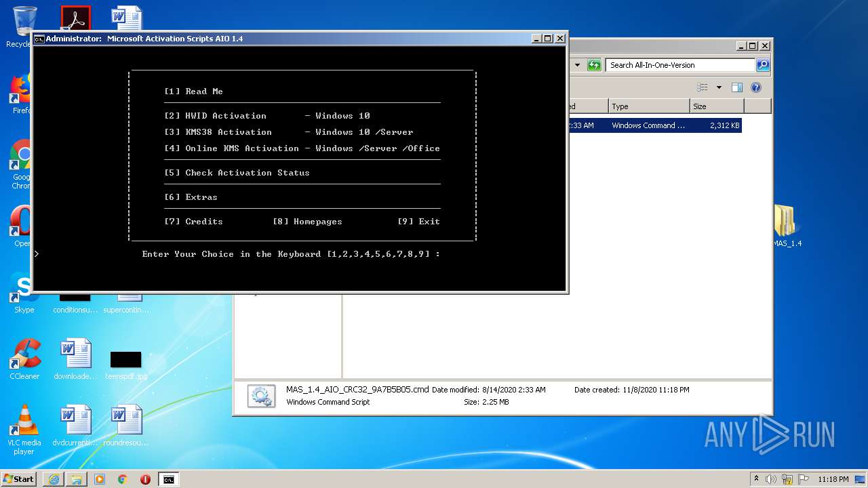868x488 pixels.
Task: Click the Action Center flag icon
Action: tap(804, 479)
